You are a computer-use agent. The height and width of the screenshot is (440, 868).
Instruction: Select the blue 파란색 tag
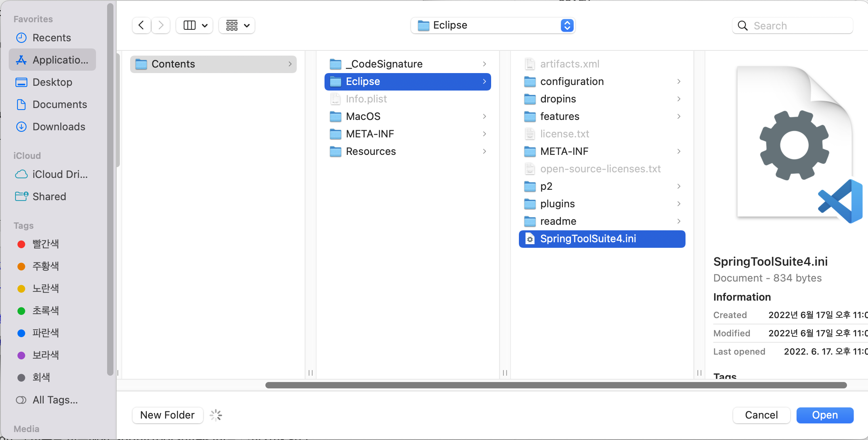click(45, 333)
